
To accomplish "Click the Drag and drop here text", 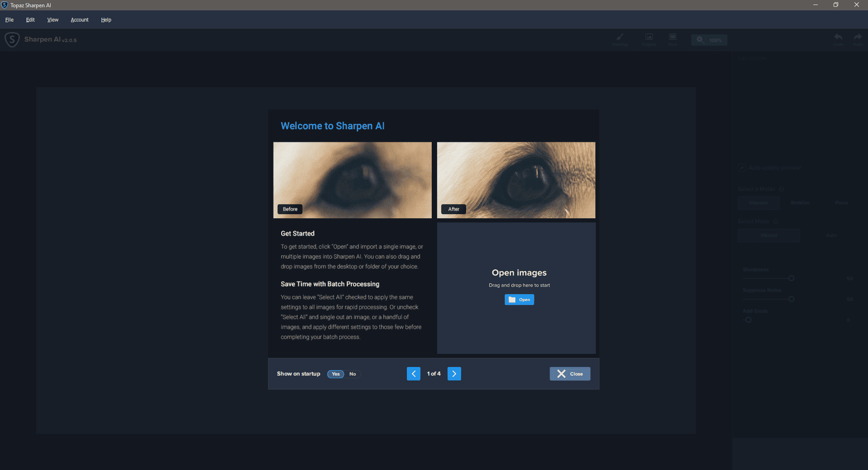I will 519,286.
